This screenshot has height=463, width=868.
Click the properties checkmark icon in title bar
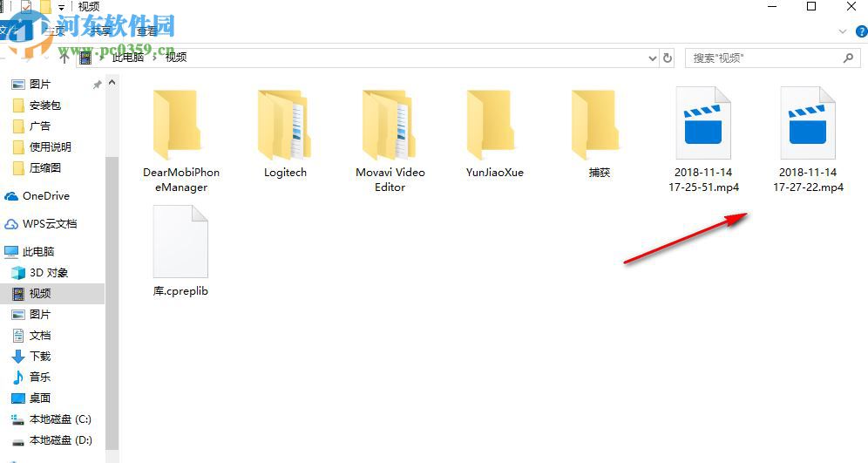[26, 7]
